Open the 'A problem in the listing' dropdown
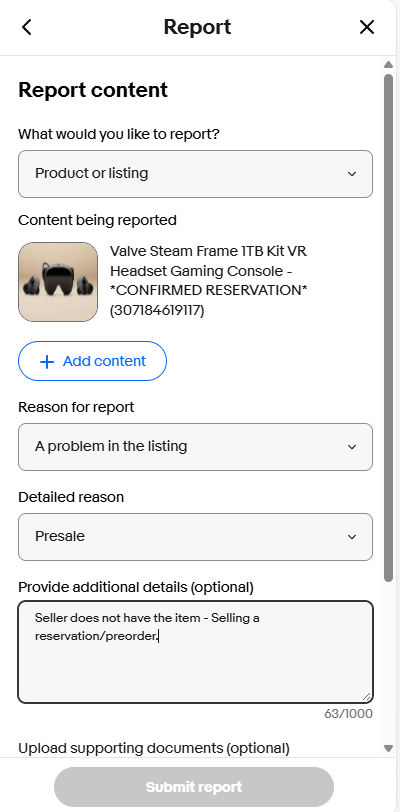400x812 pixels. 195,447
